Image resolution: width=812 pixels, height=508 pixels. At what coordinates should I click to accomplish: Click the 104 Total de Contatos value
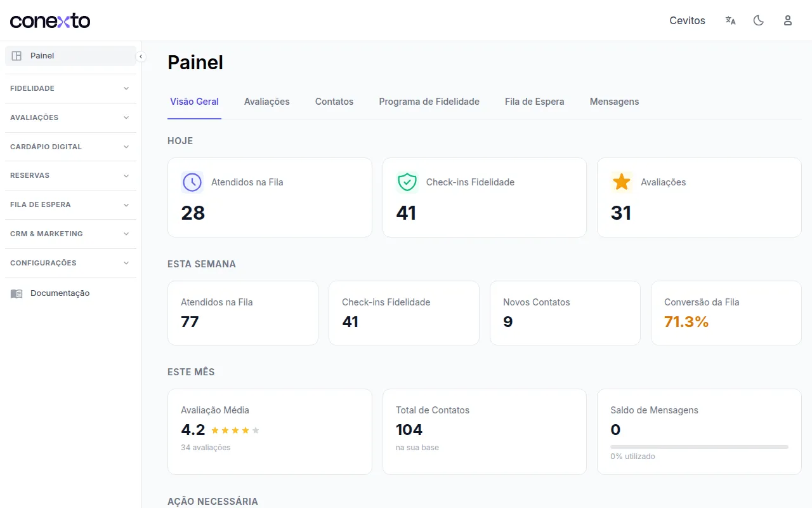point(409,430)
